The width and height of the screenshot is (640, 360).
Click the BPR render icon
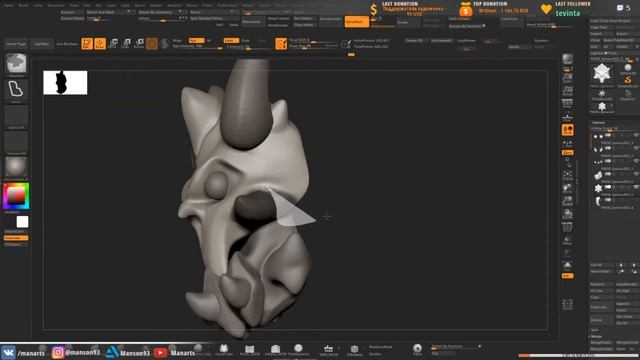(567, 60)
